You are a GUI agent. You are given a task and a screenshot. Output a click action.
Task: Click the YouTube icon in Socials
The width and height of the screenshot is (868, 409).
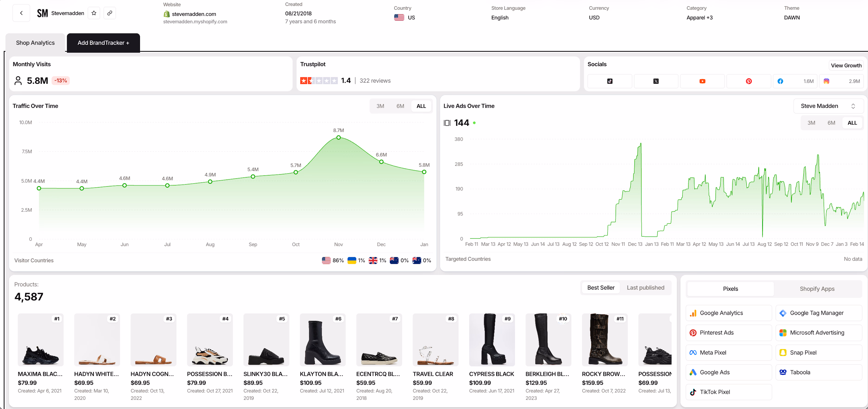tap(703, 81)
